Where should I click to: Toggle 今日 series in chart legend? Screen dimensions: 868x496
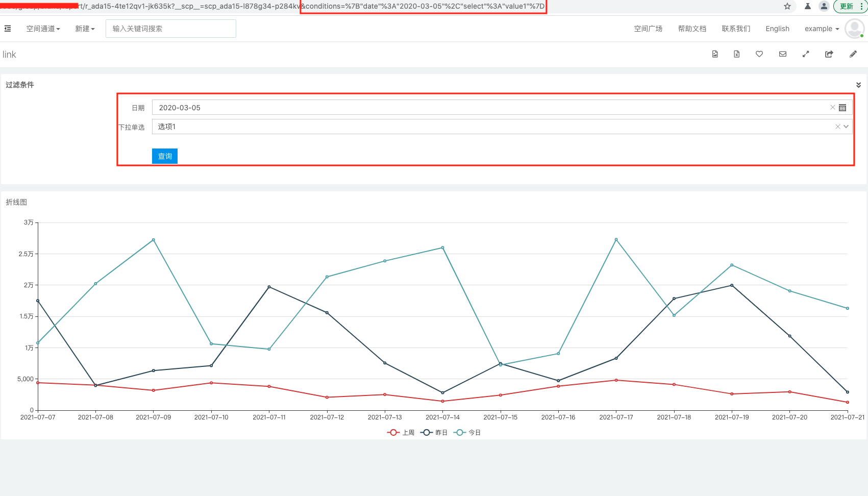[x=467, y=432]
